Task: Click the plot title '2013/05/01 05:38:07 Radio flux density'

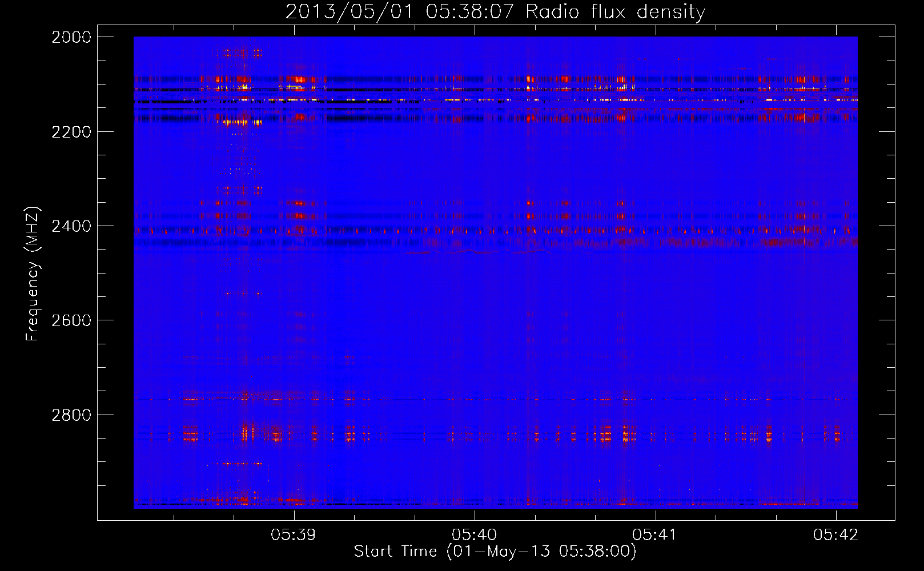Action: tap(495, 11)
